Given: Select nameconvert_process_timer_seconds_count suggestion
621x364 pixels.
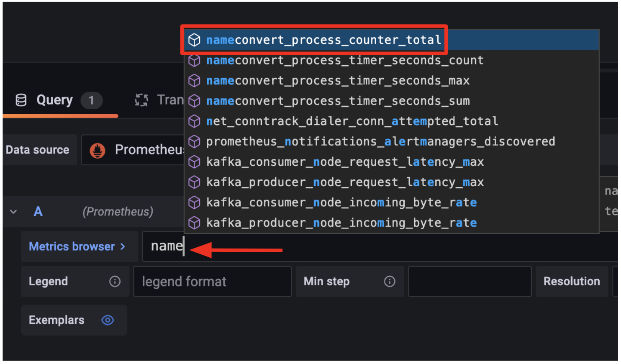Looking at the screenshot, I should point(344,61).
